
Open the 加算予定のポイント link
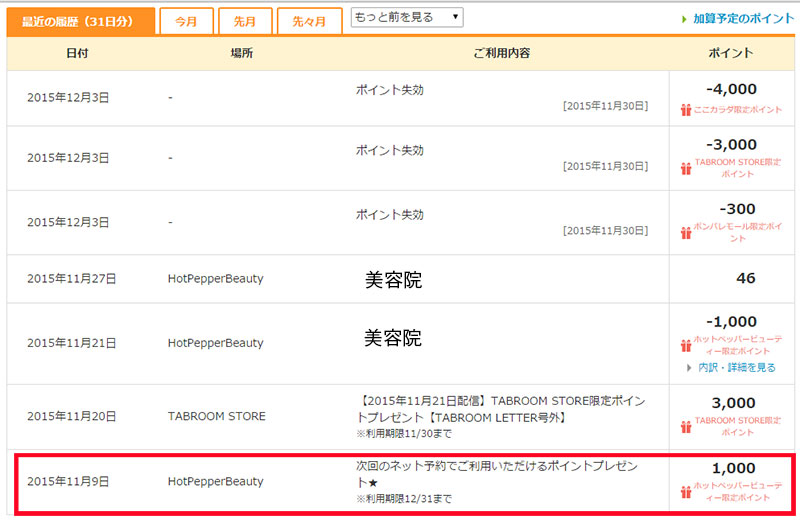pos(743,19)
